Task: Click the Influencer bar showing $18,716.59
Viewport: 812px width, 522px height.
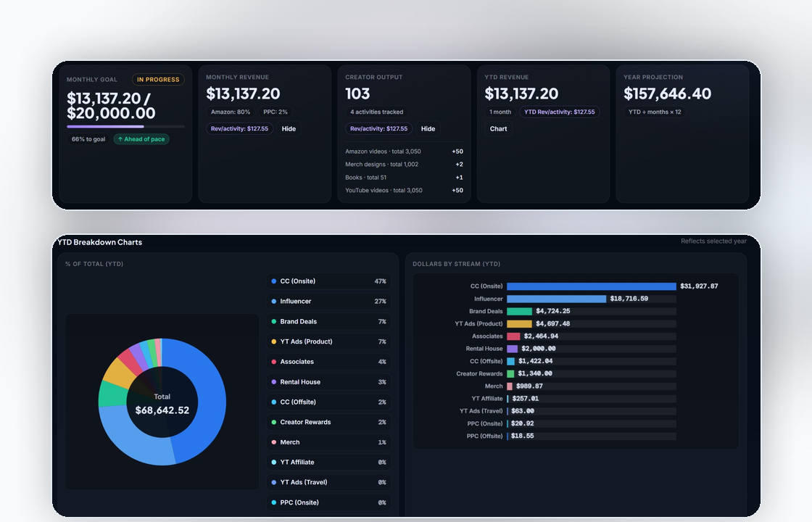Action: [556, 299]
